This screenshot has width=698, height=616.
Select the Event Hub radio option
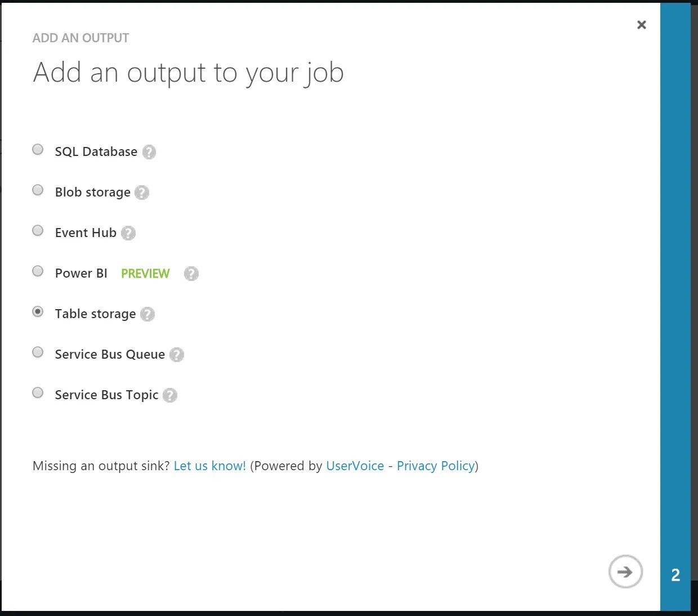[38, 231]
